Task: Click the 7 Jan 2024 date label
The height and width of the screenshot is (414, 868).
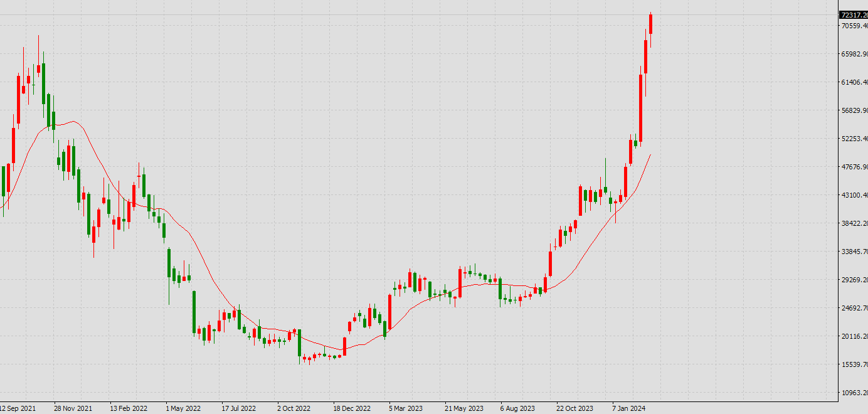Action: coord(629,408)
